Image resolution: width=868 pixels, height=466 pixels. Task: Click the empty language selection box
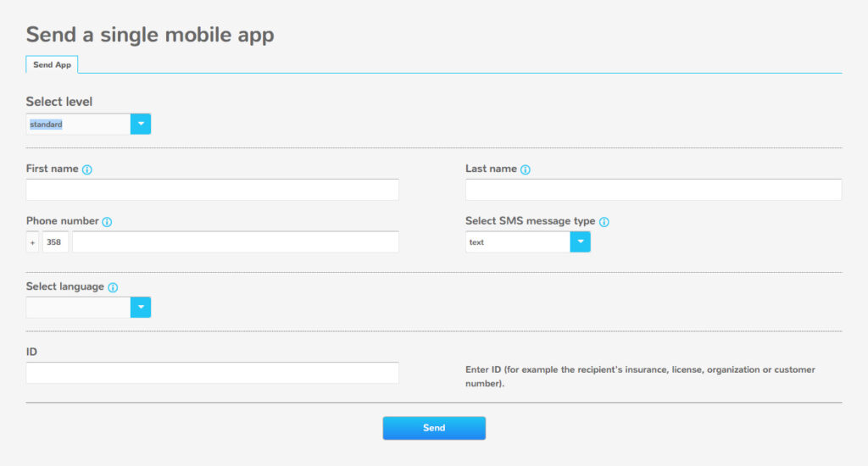coord(78,308)
